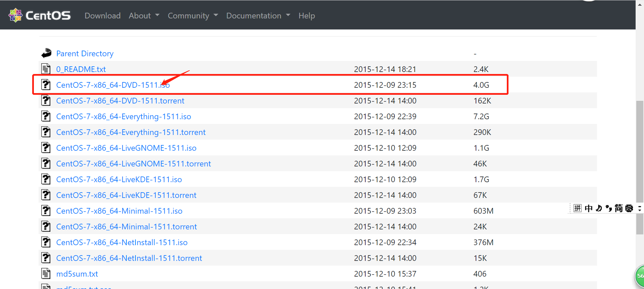The width and height of the screenshot is (644, 289).
Task: Click the IME toolbar more-options dots
Action: pos(640,208)
